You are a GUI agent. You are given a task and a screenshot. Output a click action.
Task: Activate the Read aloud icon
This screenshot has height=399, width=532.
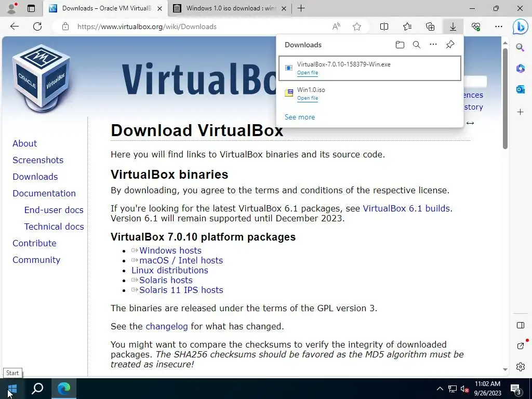coord(336,26)
